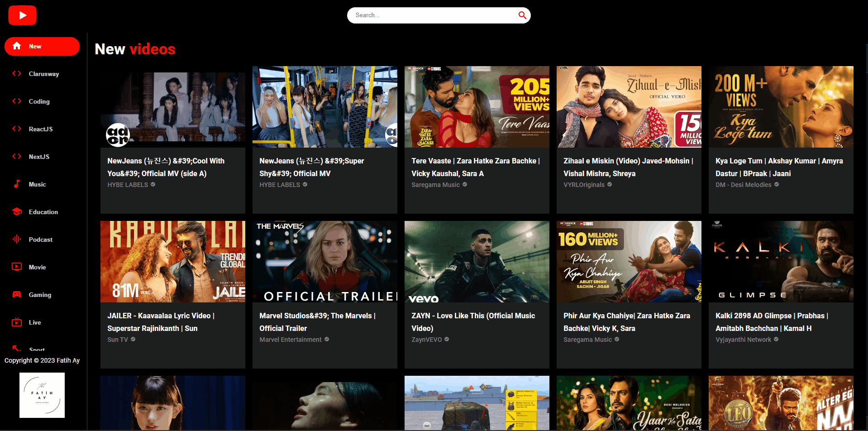Open the Movie category
The height and width of the screenshot is (431, 868).
[x=42, y=267]
